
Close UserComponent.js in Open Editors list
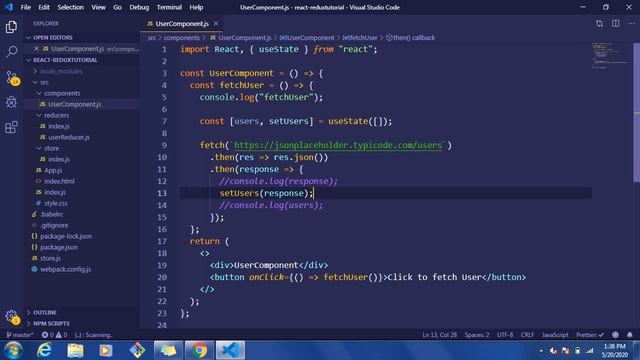(x=36, y=49)
